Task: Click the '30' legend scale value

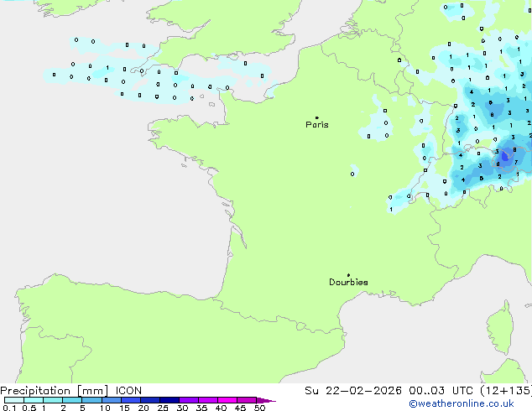Action: point(182,408)
